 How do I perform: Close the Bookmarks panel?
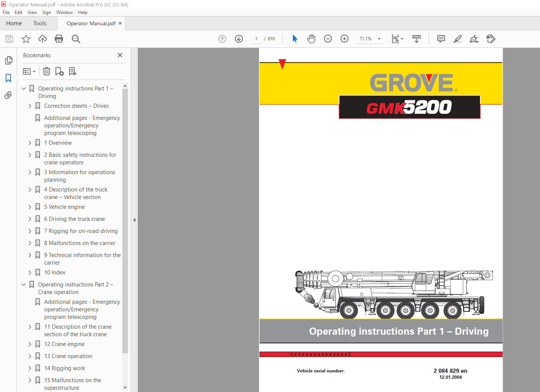(120, 55)
